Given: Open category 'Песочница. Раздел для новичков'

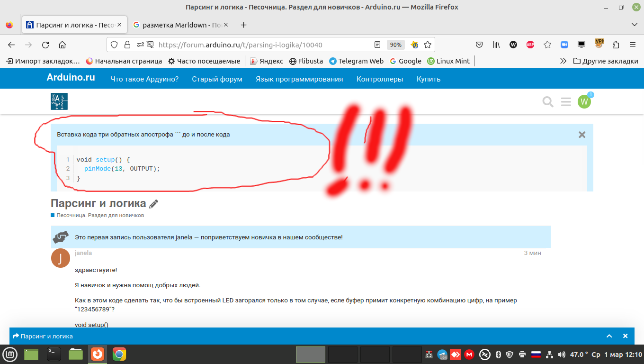Looking at the screenshot, I should (x=100, y=215).
